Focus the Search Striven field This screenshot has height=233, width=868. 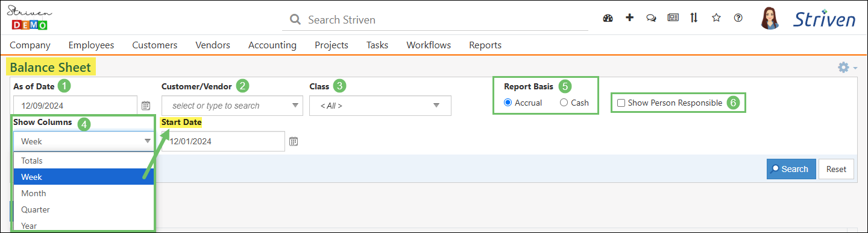435,20
